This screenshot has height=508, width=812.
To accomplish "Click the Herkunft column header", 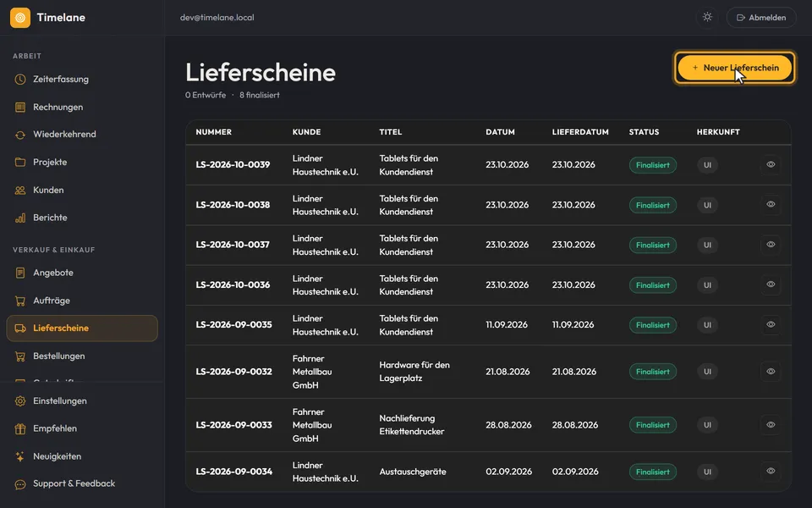I will 718,132.
